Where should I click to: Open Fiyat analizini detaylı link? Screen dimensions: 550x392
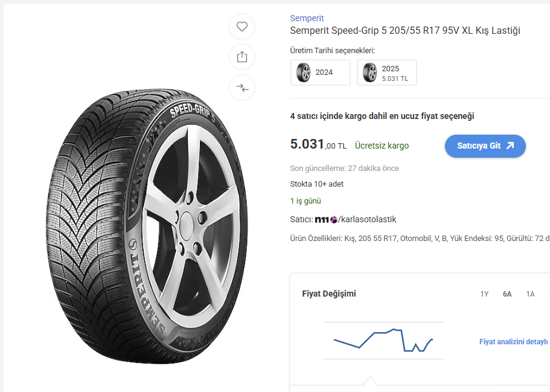(514, 342)
